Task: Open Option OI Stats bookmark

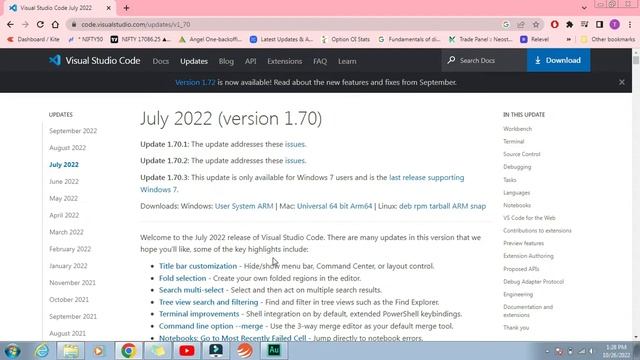Action: 345,39
